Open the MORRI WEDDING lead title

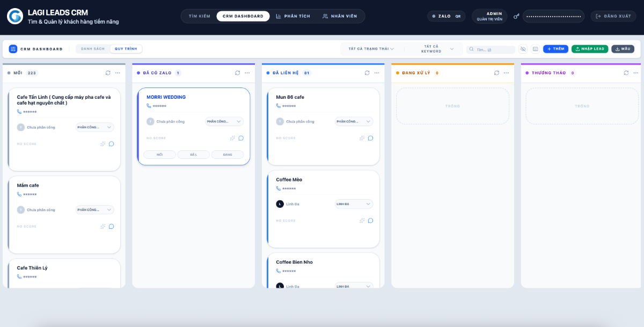click(166, 97)
